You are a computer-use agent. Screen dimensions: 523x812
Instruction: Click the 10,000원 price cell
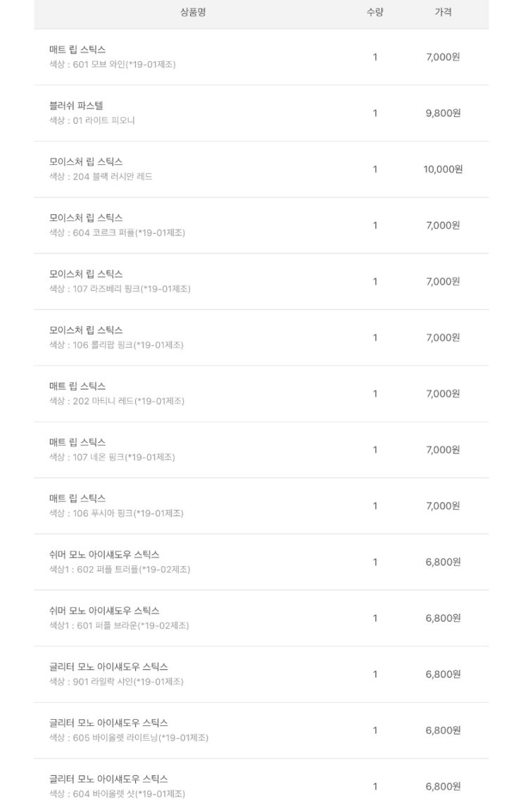443,169
